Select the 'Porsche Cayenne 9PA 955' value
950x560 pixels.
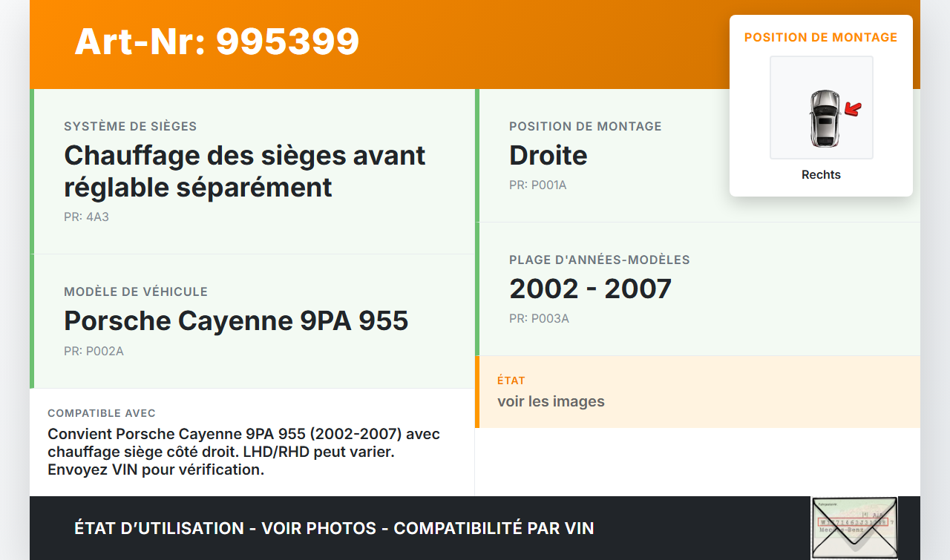(x=236, y=320)
